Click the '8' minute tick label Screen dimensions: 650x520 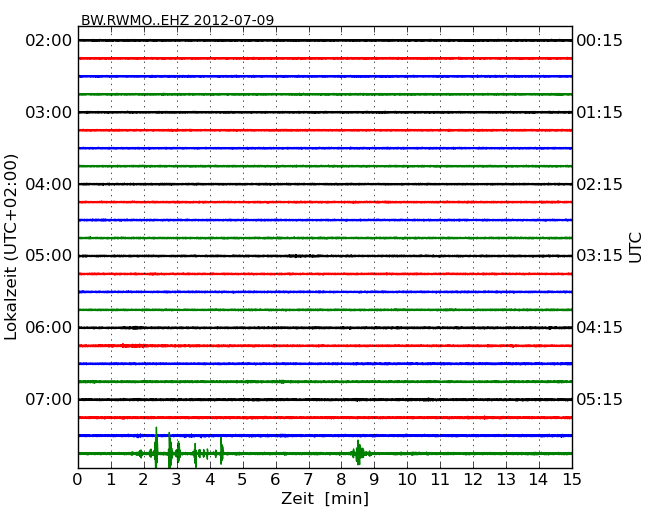point(341,479)
